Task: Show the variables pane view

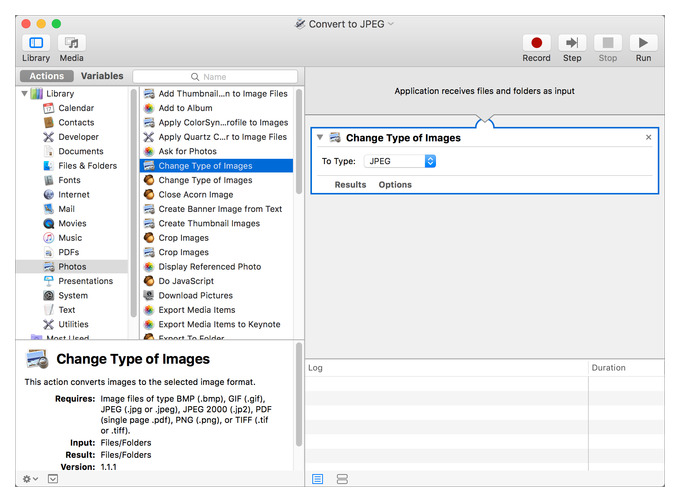Action: (342, 479)
